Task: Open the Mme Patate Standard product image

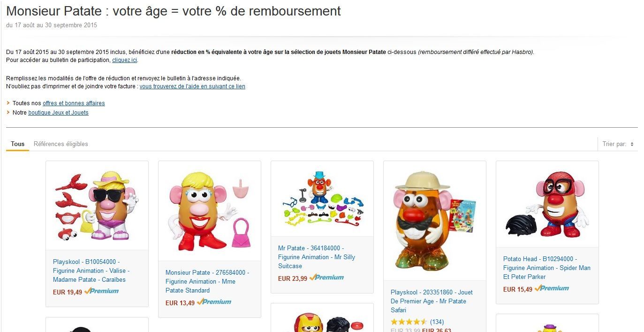Action: coord(209,211)
